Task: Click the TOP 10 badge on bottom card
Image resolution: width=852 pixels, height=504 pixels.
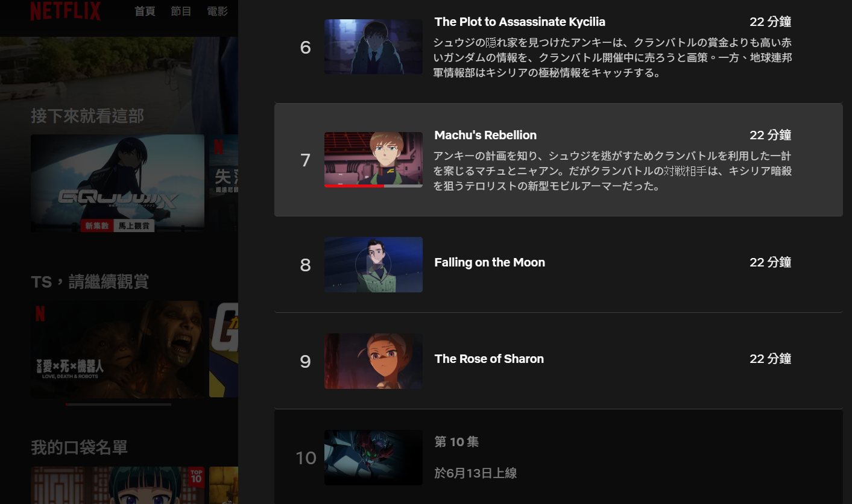Action: [196, 476]
